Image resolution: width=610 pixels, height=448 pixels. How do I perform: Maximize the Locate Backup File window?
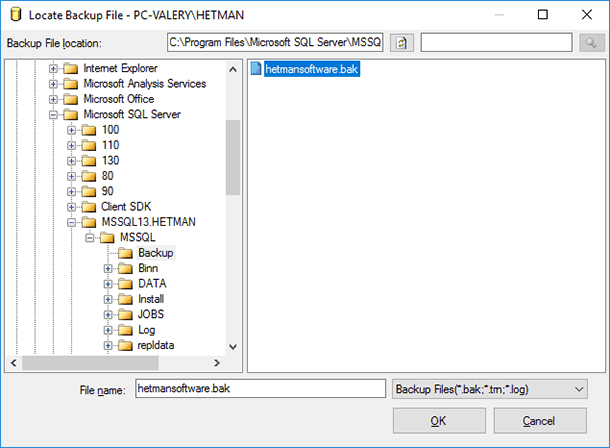coord(543,15)
